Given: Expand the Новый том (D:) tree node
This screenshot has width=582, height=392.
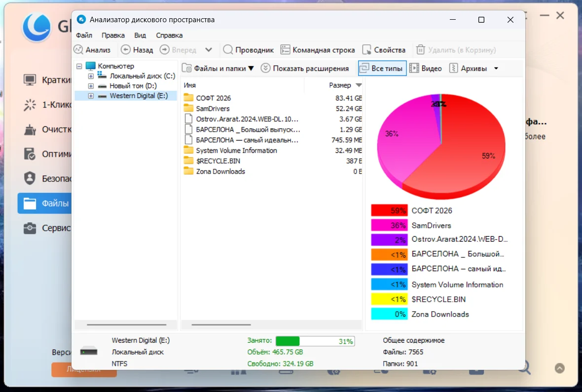Looking at the screenshot, I should (x=91, y=86).
